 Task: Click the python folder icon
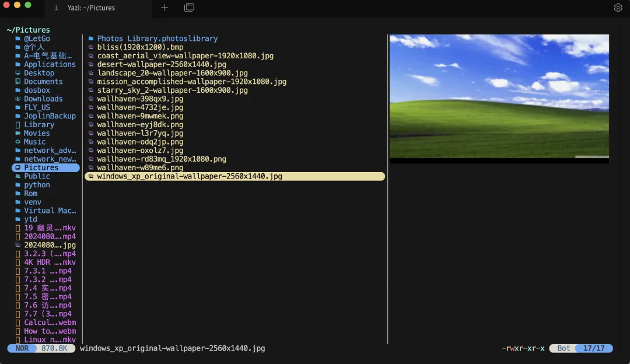coord(17,185)
